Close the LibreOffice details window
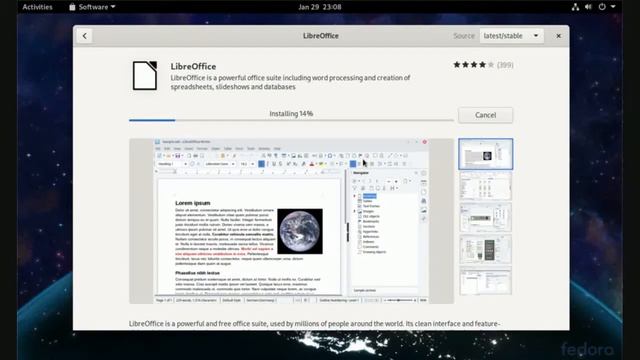The image size is (640, 360). coord(558,36)
